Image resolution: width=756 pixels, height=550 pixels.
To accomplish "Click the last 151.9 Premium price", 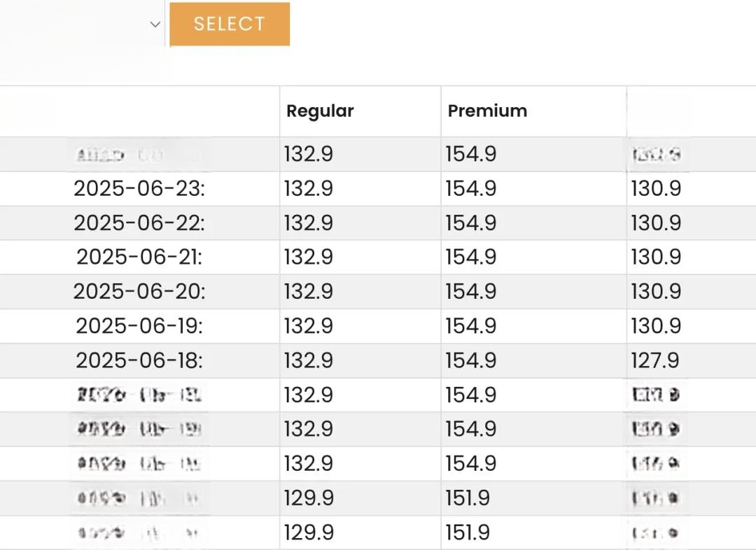I will (x=468, y=533).
